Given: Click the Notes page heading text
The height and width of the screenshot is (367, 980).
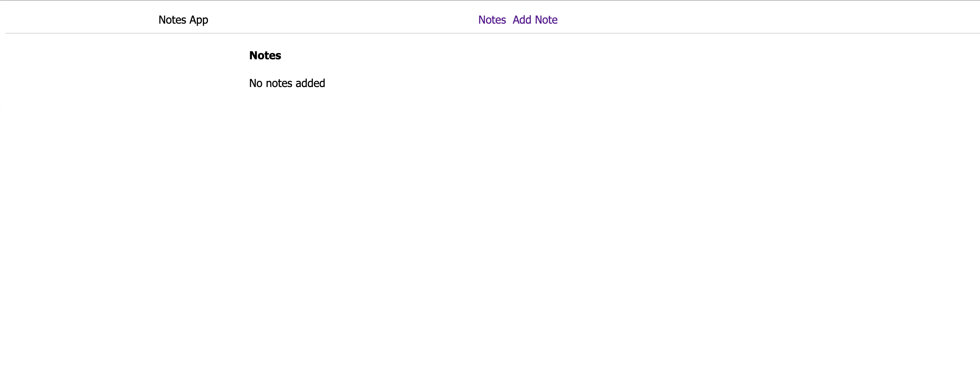Looking at the screenshot, I should (265, 56).
